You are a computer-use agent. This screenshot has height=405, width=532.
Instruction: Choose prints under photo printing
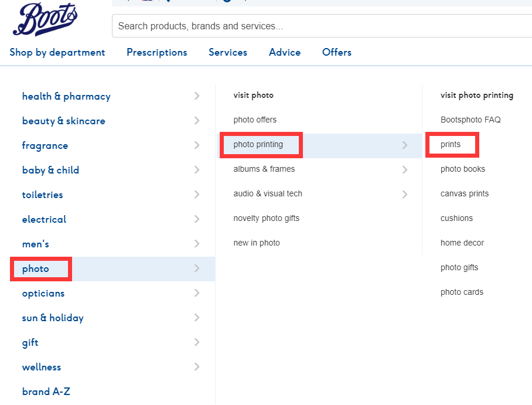(x=451, y=145)
